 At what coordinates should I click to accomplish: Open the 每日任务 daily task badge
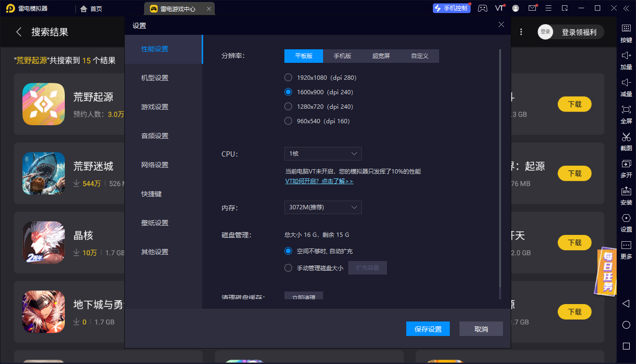(x=606, y=271)
